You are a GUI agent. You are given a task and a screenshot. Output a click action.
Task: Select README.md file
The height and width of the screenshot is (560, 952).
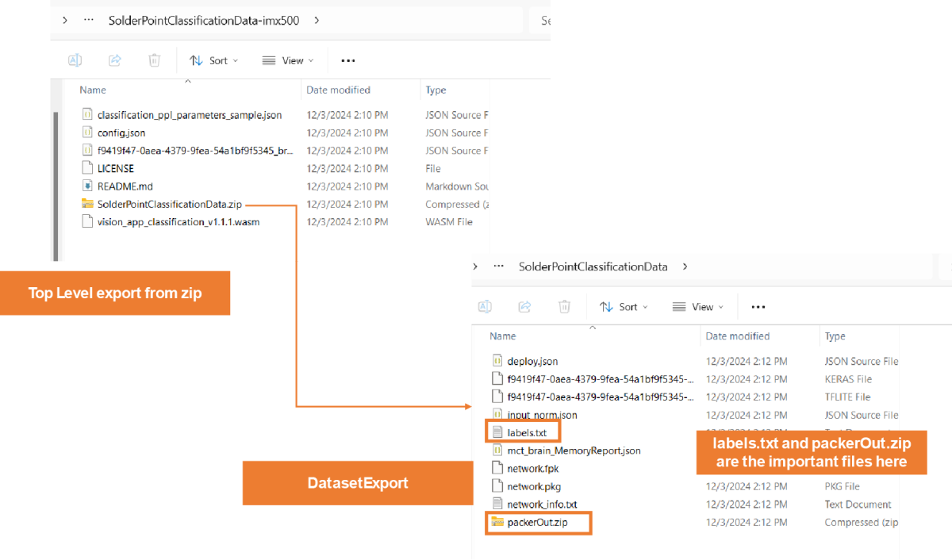[125, 186]
